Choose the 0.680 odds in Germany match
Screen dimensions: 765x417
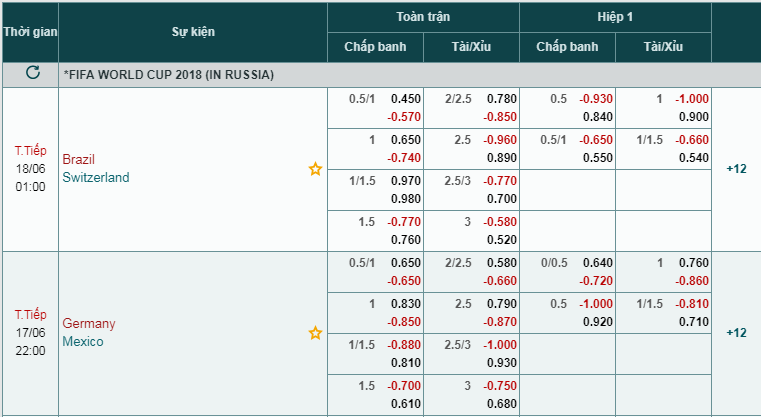501,404
